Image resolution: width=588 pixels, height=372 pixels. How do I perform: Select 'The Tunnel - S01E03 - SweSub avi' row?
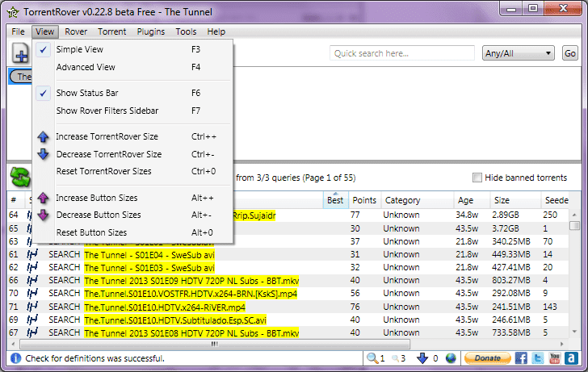(288, 267)
